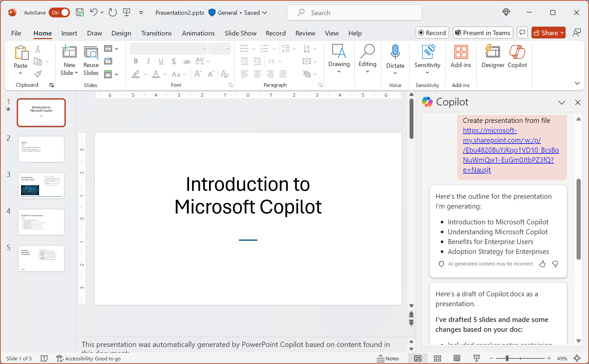Open the Designer pane
The image size is (589, 364).
click(493, 57)
